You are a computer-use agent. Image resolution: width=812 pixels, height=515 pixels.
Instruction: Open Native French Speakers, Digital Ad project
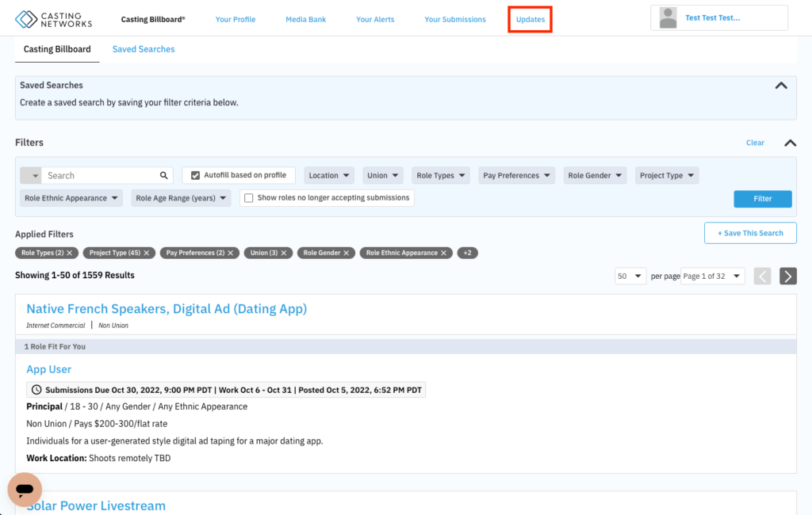[167, 309]
